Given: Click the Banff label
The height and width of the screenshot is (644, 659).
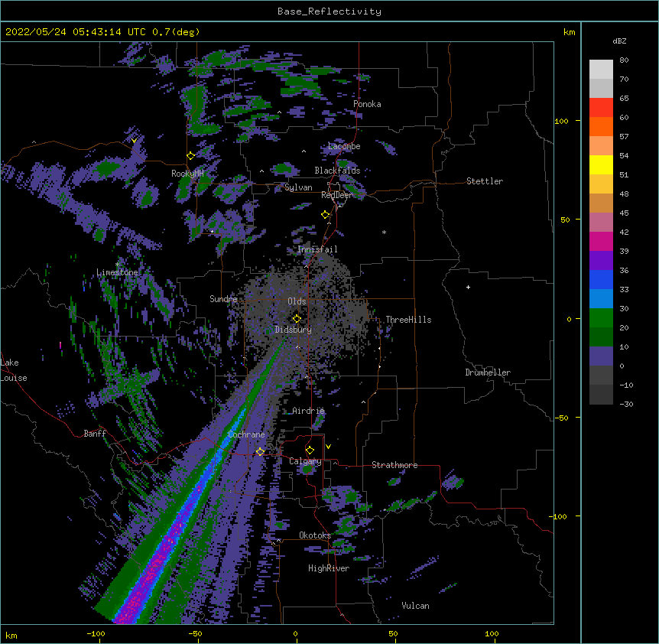Looking at the screenshot, I should pos(95,434).
